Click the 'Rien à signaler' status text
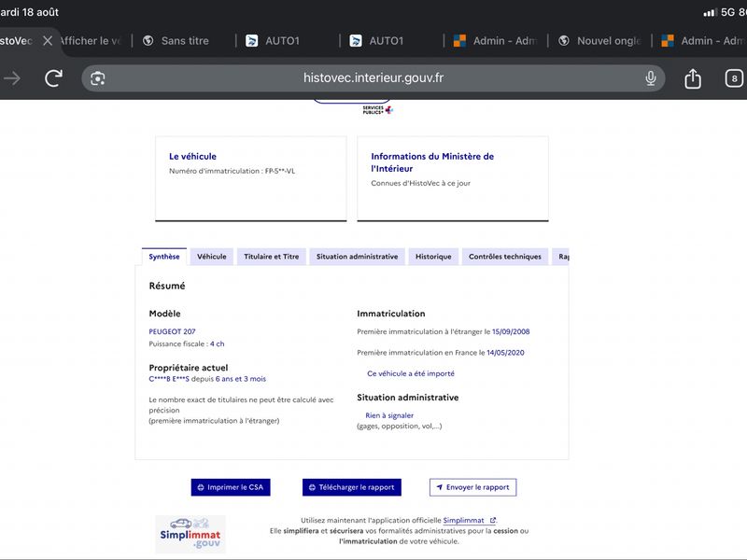Image resolution: width=747 pixels, height=560 pixels. [389, 415]
